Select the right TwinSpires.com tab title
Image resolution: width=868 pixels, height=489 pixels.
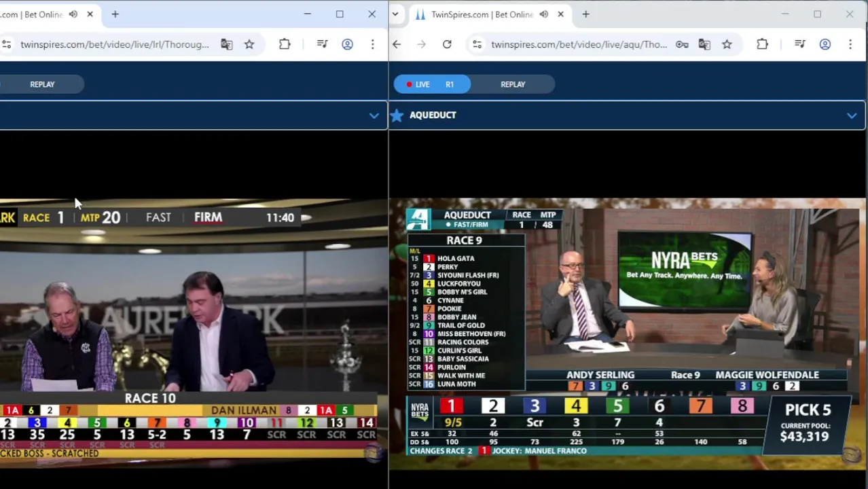pos(482,14)
